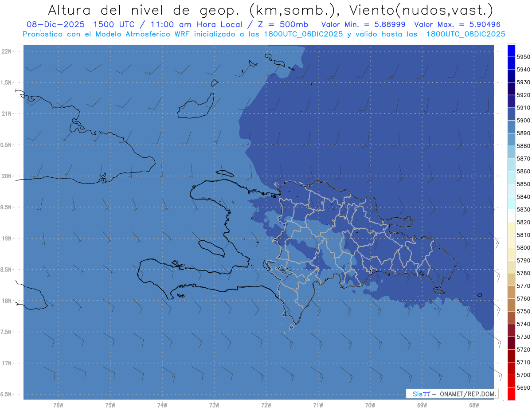The image size is (532, 411).
Task: Click the '5730' colorbar label
Action: [x=524, y=337]
